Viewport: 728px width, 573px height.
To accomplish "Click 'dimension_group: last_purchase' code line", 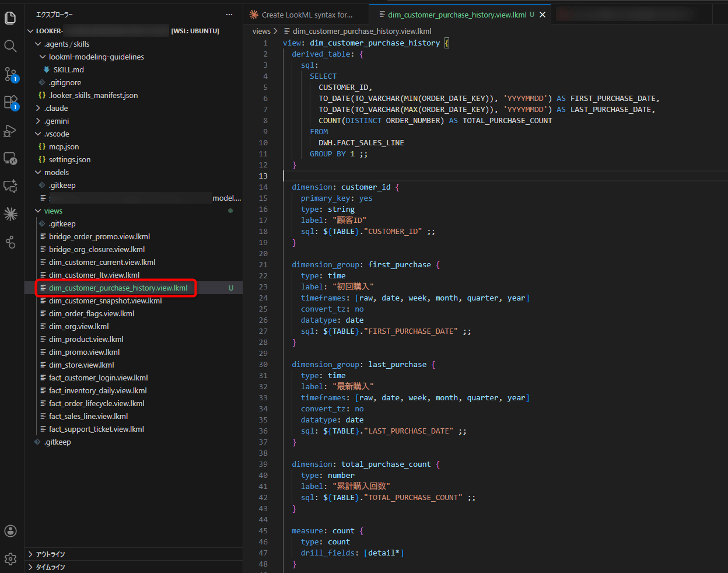I will (363, 365).
